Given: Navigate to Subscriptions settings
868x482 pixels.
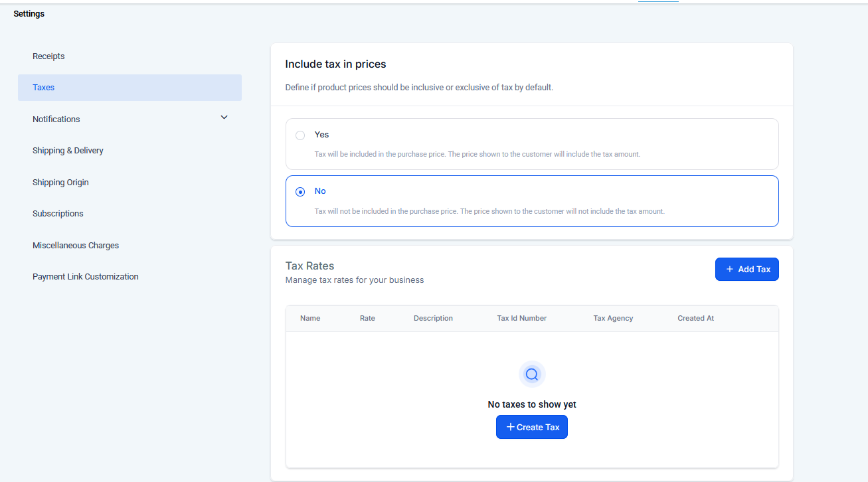Looking at the screenshot, I should [58, 214].
